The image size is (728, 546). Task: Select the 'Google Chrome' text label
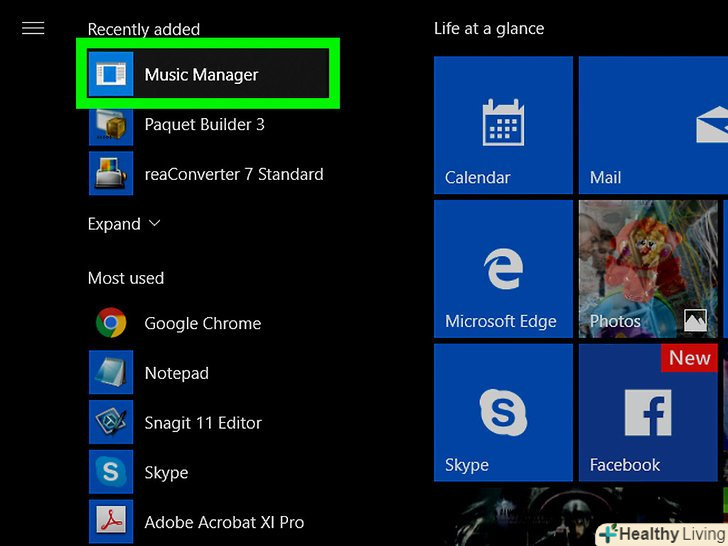pos(202,324)
